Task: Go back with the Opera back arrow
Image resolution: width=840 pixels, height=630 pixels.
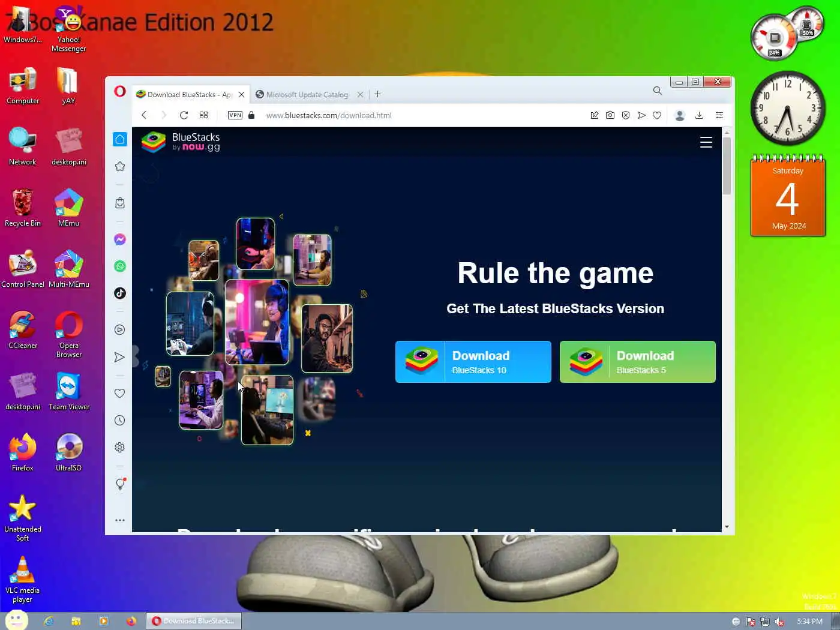Action: [x=144, y=115]
